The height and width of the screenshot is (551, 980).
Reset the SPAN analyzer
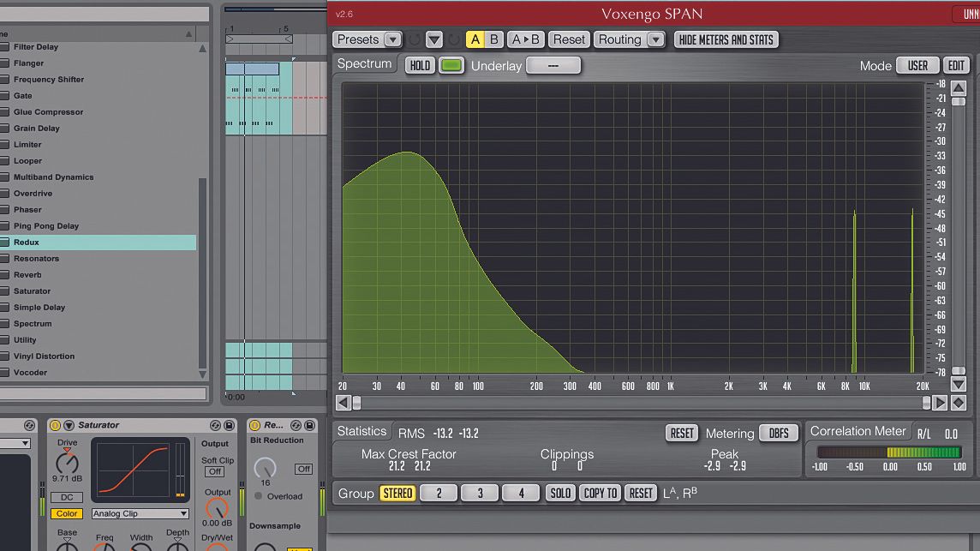tap(569, 39)
